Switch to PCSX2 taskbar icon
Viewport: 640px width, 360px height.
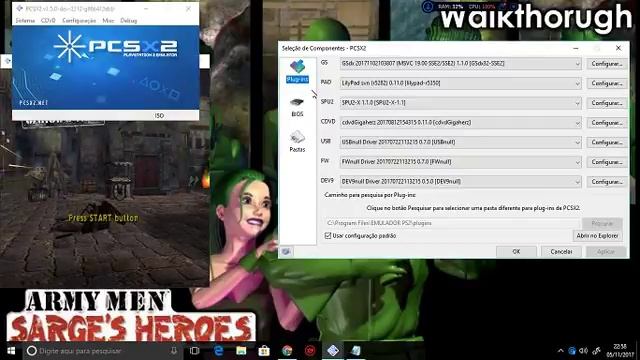point(333,351)
